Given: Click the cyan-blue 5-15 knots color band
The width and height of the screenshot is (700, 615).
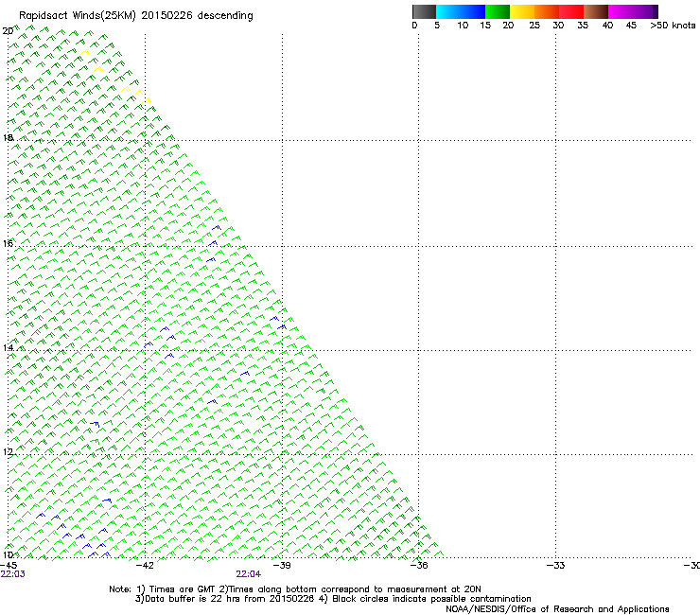Looking at the screenshot, I should 461,11.
